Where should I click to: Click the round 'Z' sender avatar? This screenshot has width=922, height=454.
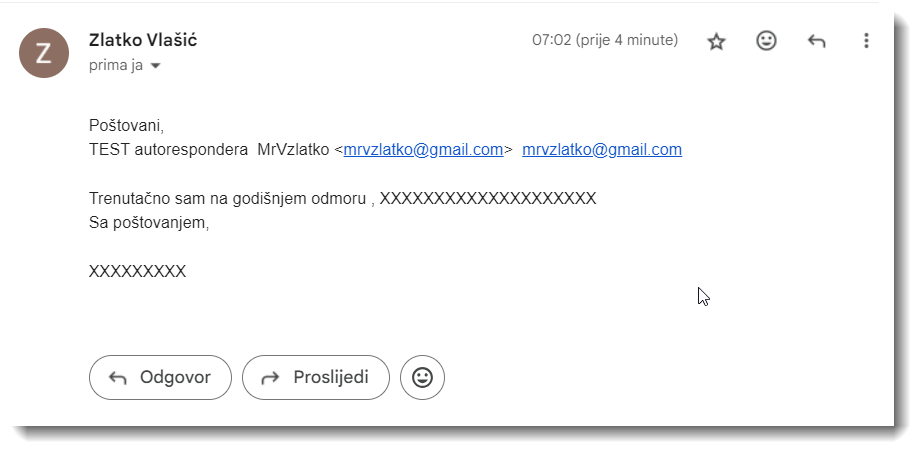coord(44,53)
